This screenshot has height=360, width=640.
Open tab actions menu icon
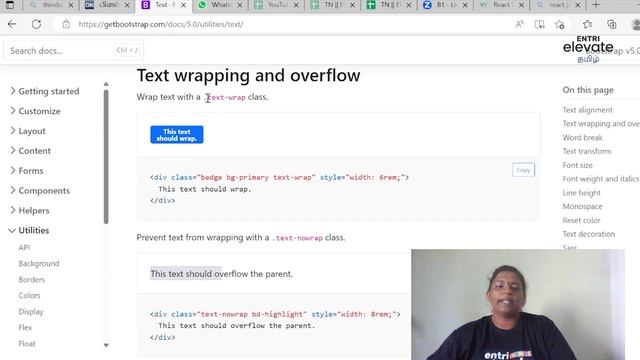pos(10,5)
